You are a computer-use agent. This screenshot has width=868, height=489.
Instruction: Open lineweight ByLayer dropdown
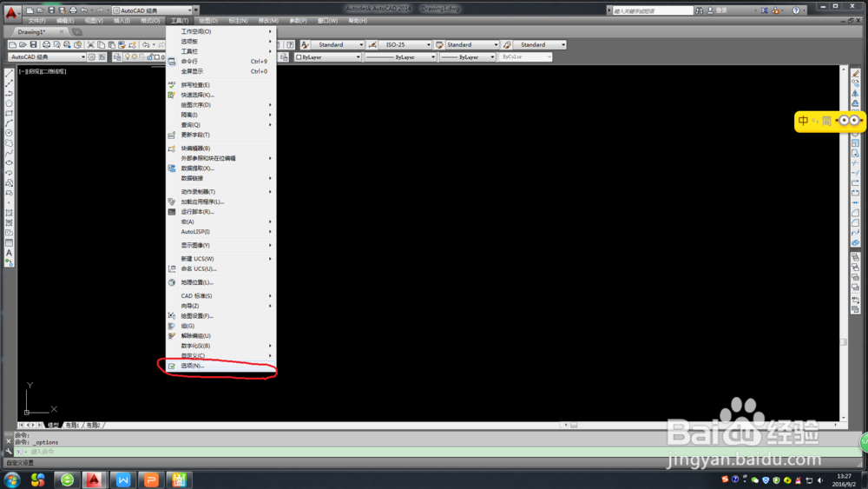468,57
